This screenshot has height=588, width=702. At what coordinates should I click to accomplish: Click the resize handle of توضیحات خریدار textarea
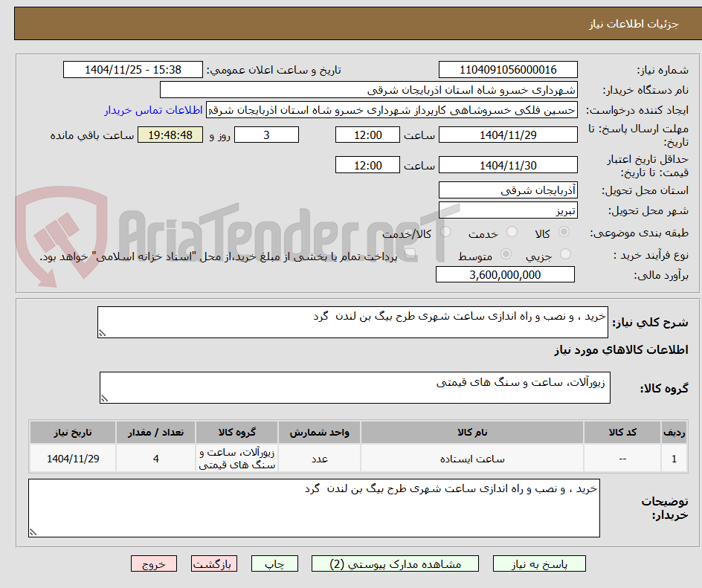[33, 532]
